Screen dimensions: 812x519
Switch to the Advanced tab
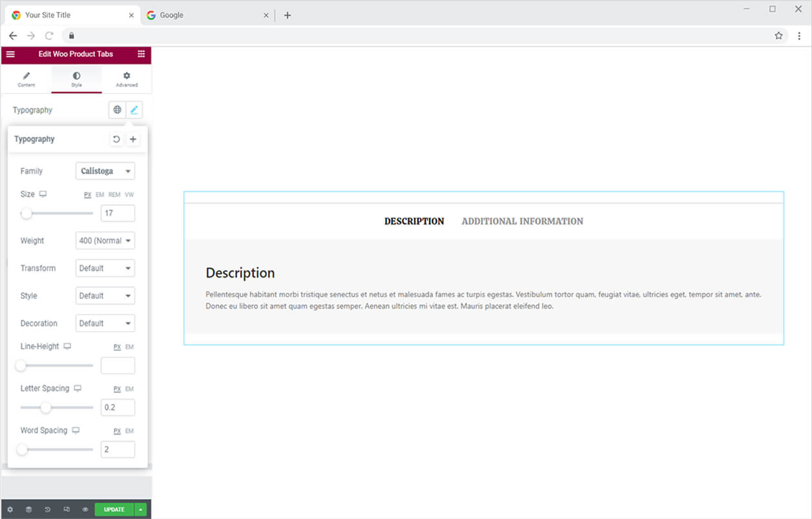(x=127, y=79)
